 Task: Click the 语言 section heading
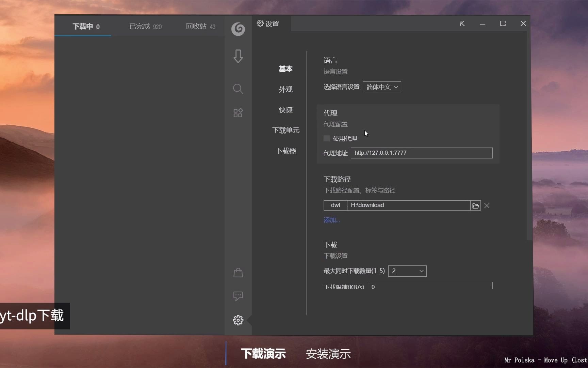tap(330, 61)
